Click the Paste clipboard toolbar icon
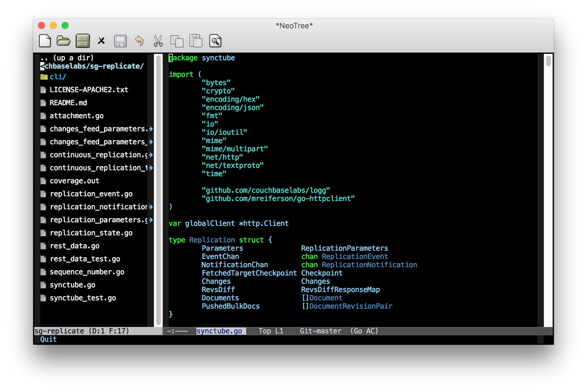Viewport: 587px width, 392px height. pos(196,41)
